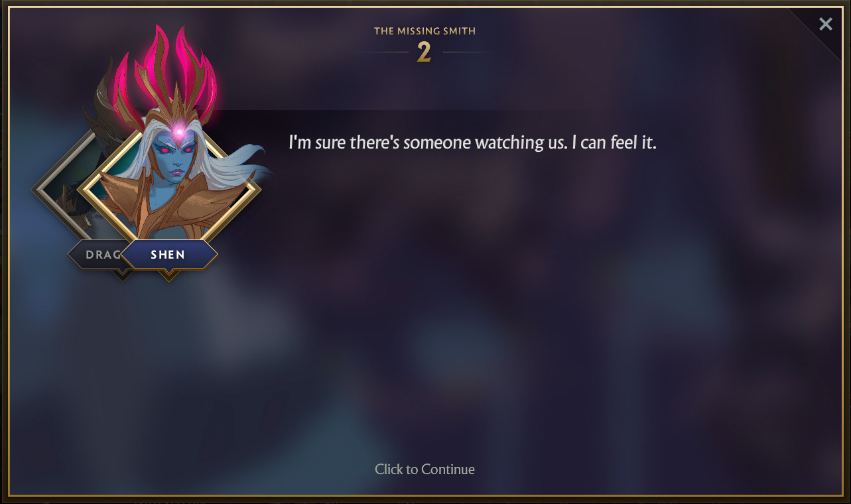Close the dialogue with the X icon
This screenshot has width=851, height=504.
tap(825, 25)
